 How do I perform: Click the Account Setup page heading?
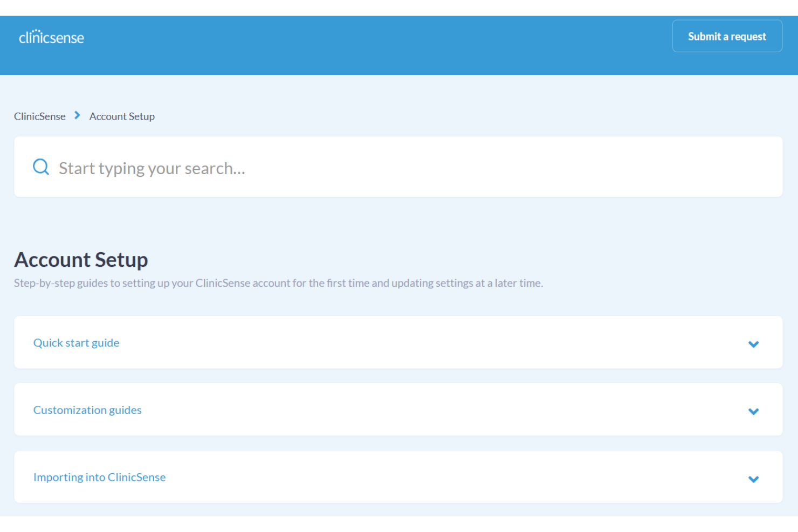tap(81, 260)
